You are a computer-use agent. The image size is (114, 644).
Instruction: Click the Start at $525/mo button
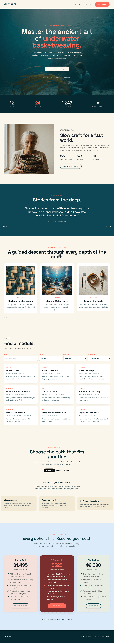[x=57, y=606]
